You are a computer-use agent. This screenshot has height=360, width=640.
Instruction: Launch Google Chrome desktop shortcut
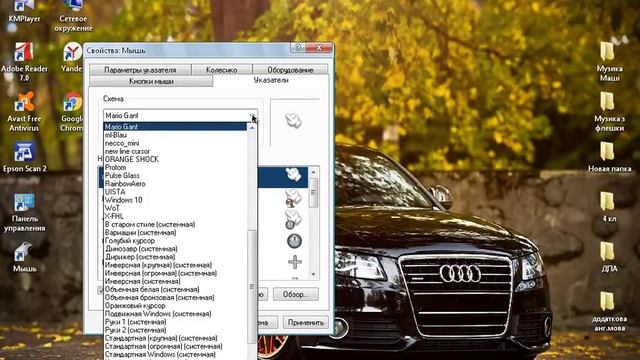tap(72, 112)
